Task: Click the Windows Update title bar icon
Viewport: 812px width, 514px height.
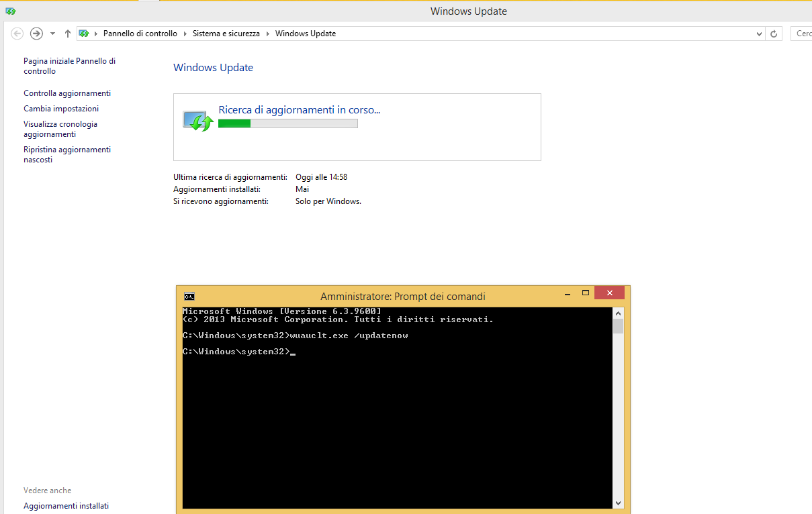Action: click(x=11, y=11)
